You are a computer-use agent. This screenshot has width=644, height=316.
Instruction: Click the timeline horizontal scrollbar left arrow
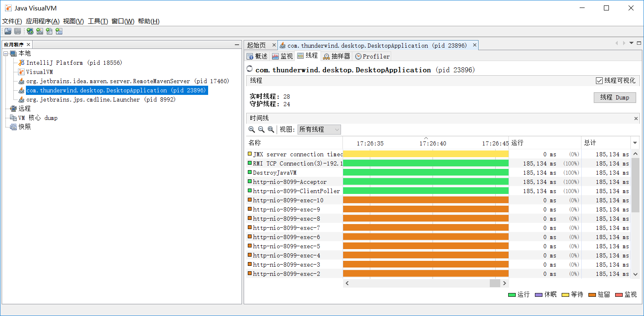click(347, 283)
